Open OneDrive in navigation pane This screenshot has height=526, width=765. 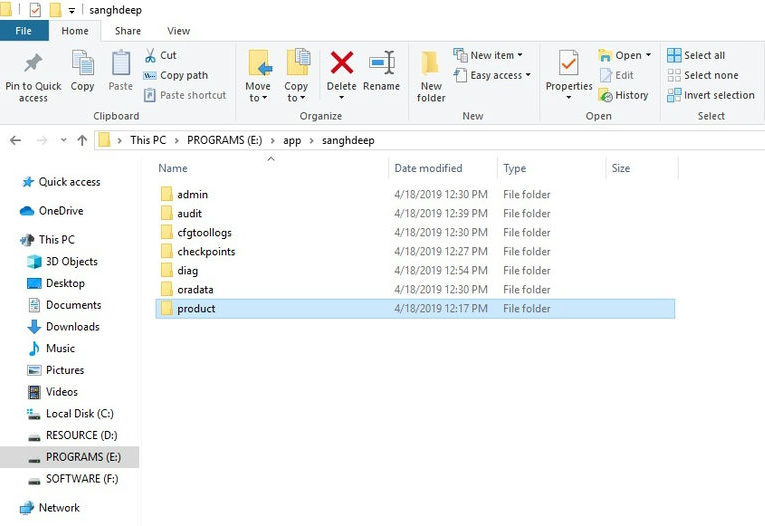[x=52, y=211]
